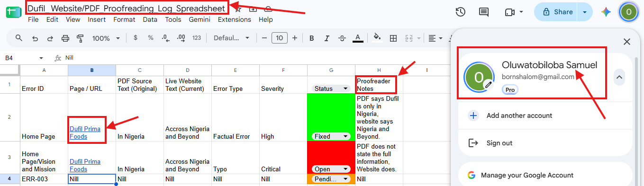Screen dimensions: 644x186
Task: Click the name box showing B4
Action: coord(20,58)
